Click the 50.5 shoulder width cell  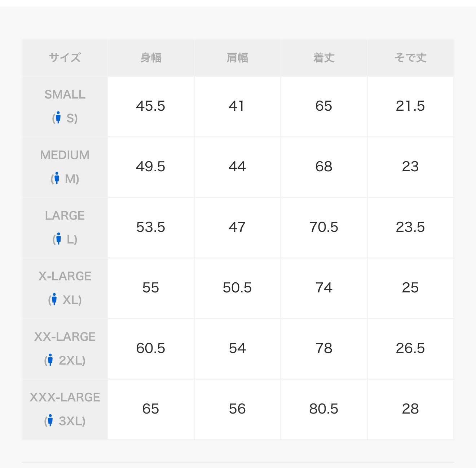click(x=237, y=288)
